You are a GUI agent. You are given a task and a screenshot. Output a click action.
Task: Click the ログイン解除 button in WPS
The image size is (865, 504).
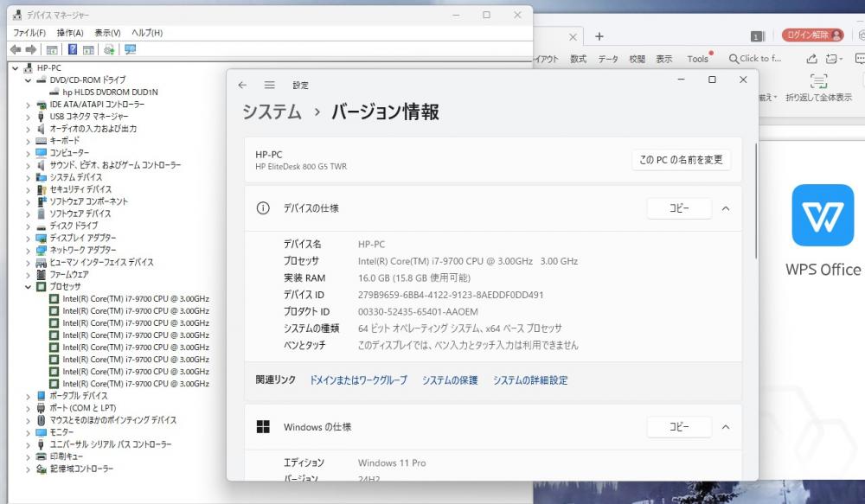pos(813,35)
